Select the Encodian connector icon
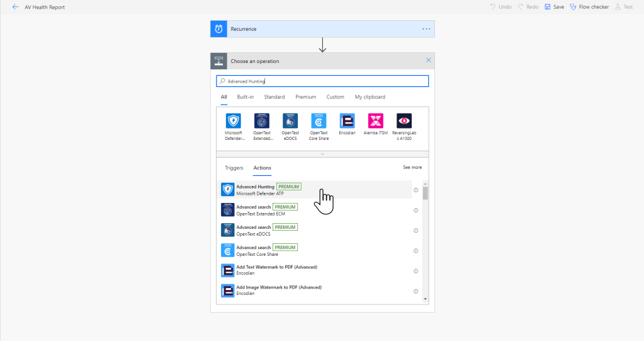 click(x=347, y=121)
